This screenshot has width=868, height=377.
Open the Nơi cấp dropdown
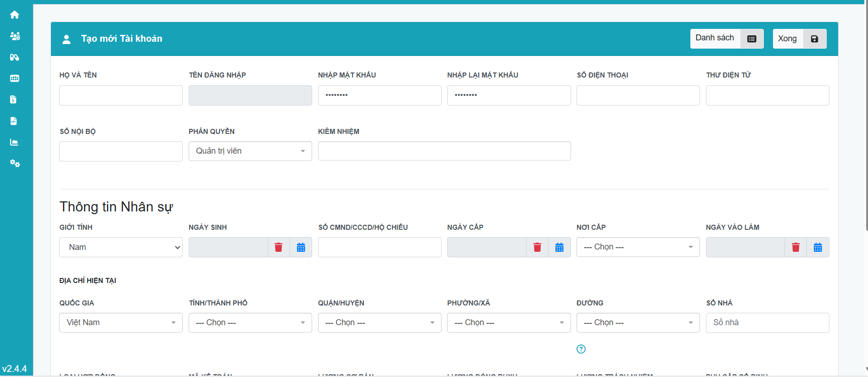[638, 247]
